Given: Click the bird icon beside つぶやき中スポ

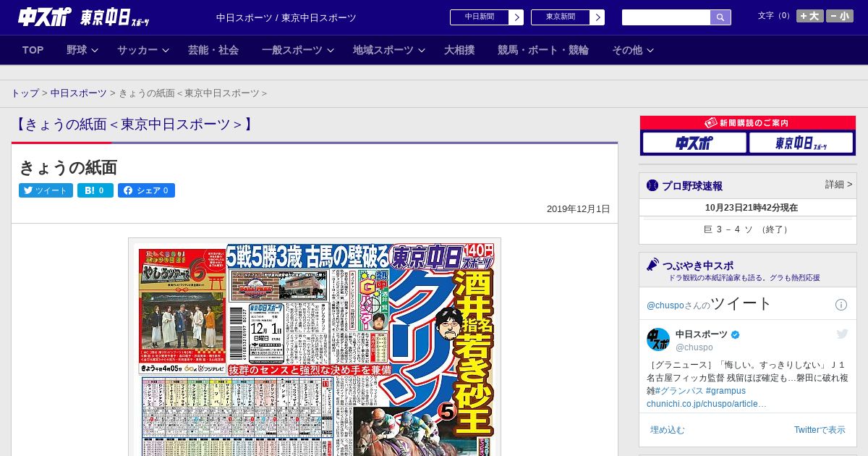Looking at the screenshot, I should pyautogui.click(x=652, y=264).
